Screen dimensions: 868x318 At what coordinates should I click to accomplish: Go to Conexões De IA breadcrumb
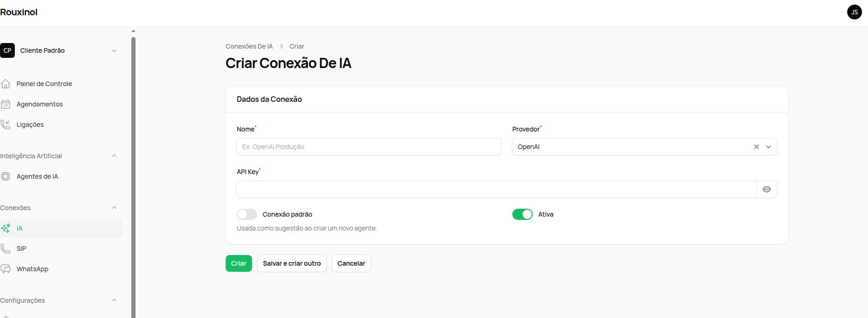[x=249, y=46]
